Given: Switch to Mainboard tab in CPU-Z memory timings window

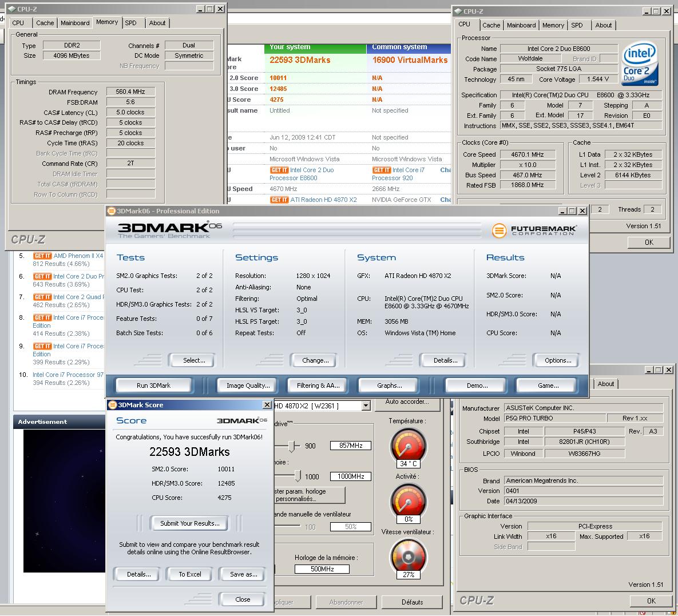Looking at the screenshot, I should pos(75,23).
